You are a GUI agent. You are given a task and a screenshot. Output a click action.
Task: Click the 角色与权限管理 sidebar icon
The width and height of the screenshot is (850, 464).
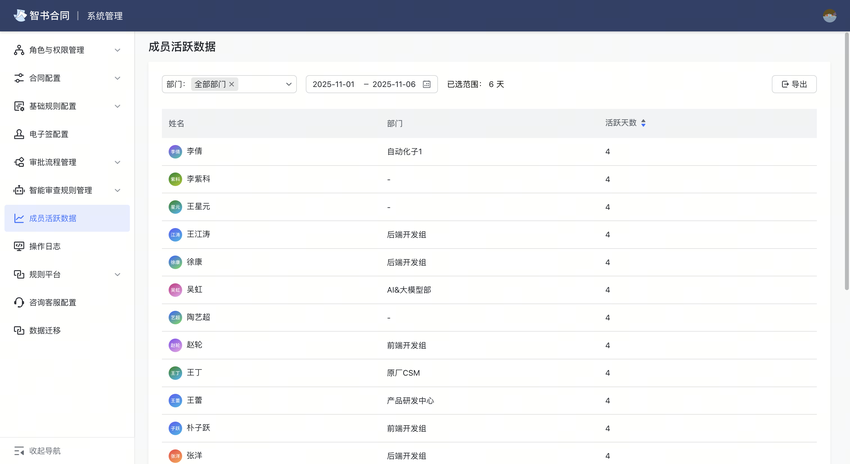pyautogui.click(x=19, y=50)
